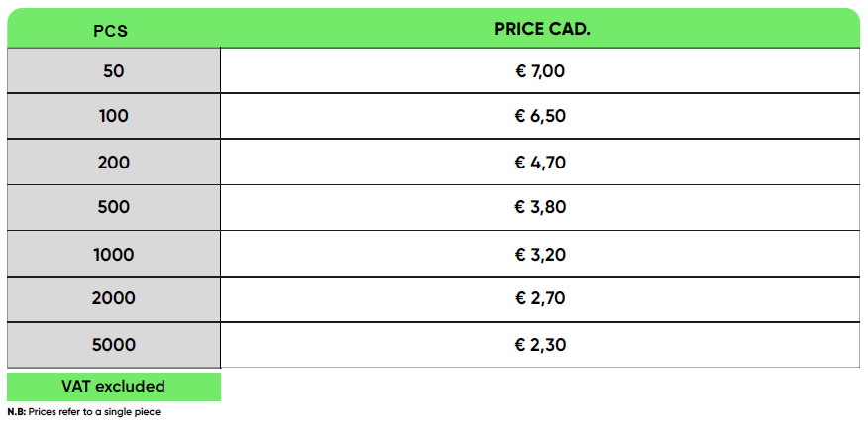
Task: Choose the 500 pieces quantity cell
Action: 114,207
